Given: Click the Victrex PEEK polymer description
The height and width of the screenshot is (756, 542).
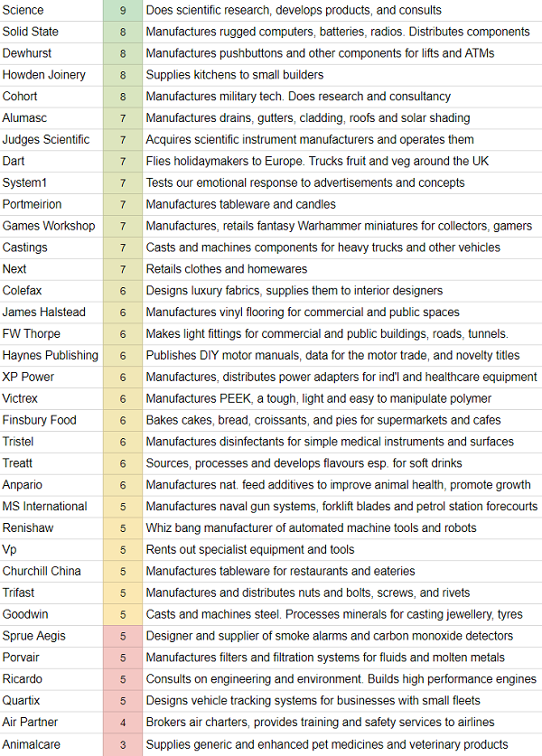Looking at the screenshot, I should pyautogui.click(x=341, y=398).
